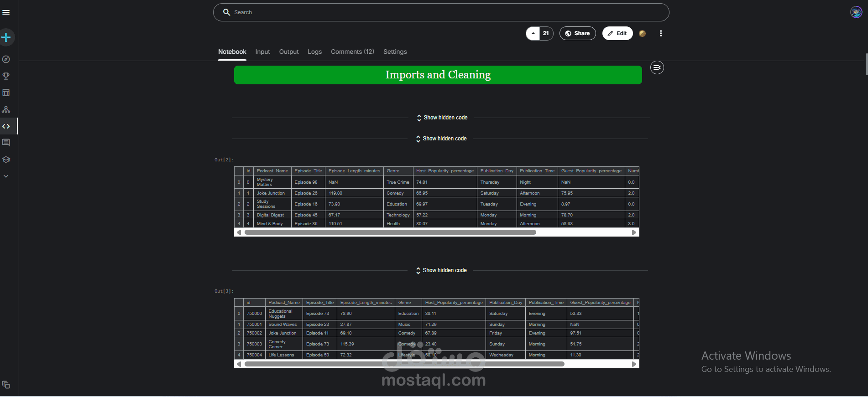The image size is (868, 397).
Task: Click horizontal scrollbar of Out[2] table
Action: 390,232
